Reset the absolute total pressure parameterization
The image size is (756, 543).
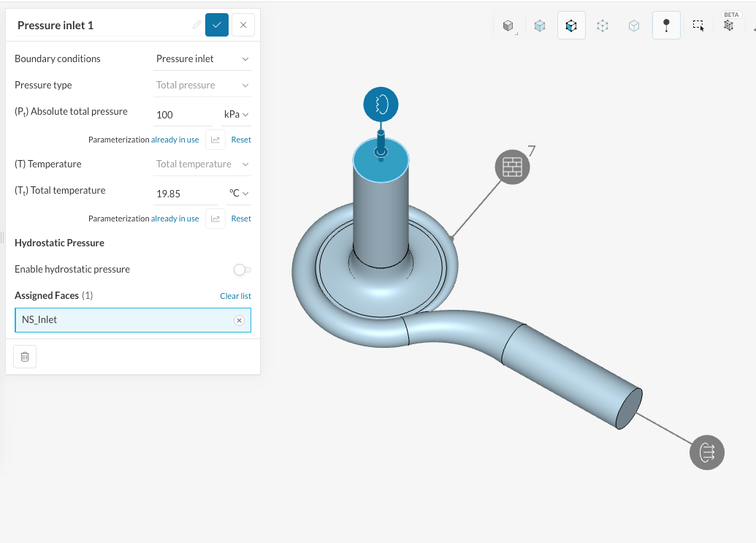tap(241, 140)
